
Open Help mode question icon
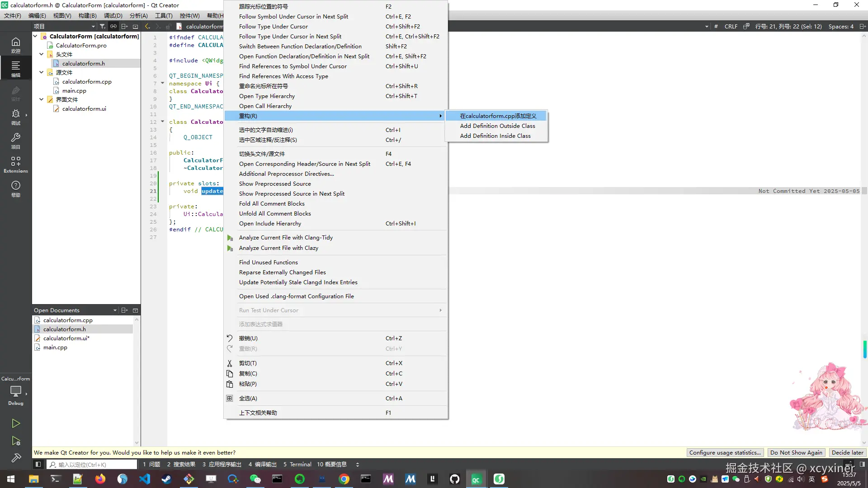click(16, 188)
